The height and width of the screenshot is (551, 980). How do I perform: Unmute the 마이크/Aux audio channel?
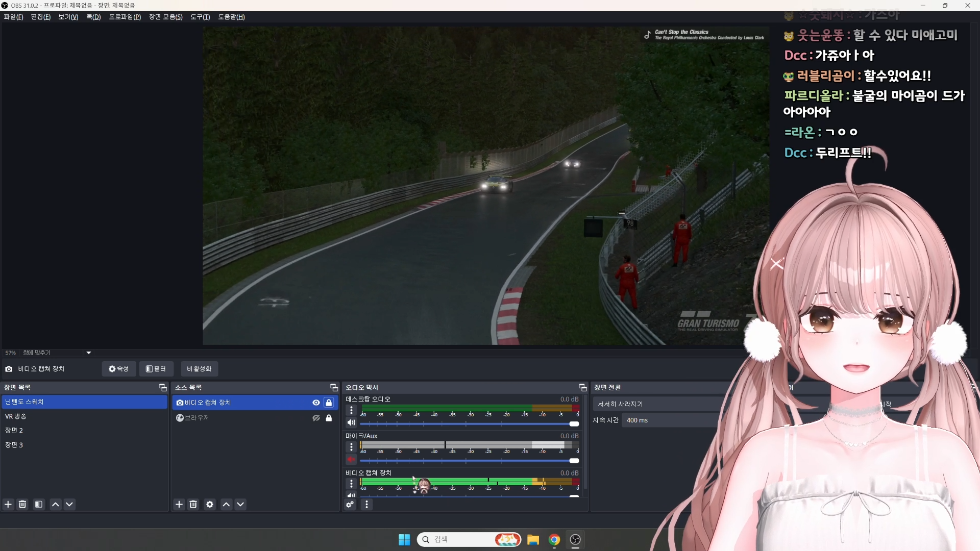(x=351, y=459)
